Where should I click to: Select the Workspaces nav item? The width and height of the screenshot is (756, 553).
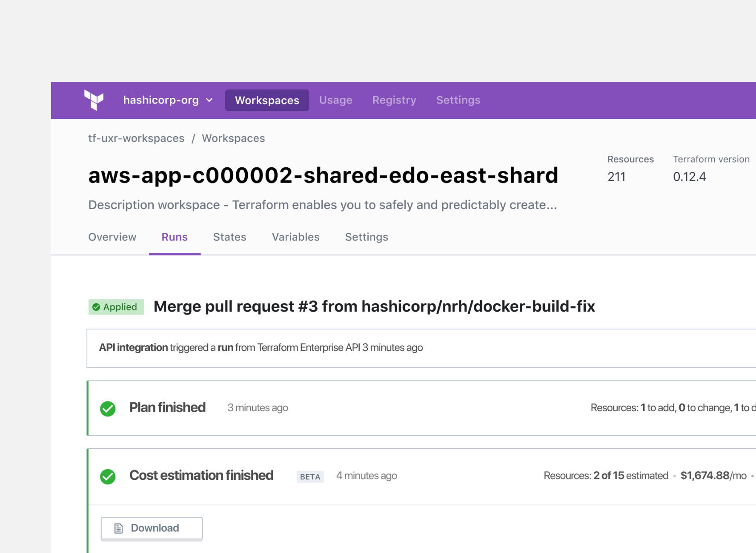pos(267,100)
